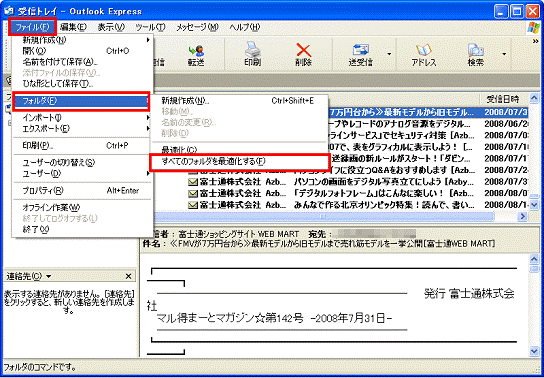Expand the インポート(I) submenu
544x378 pixels.
83,118
